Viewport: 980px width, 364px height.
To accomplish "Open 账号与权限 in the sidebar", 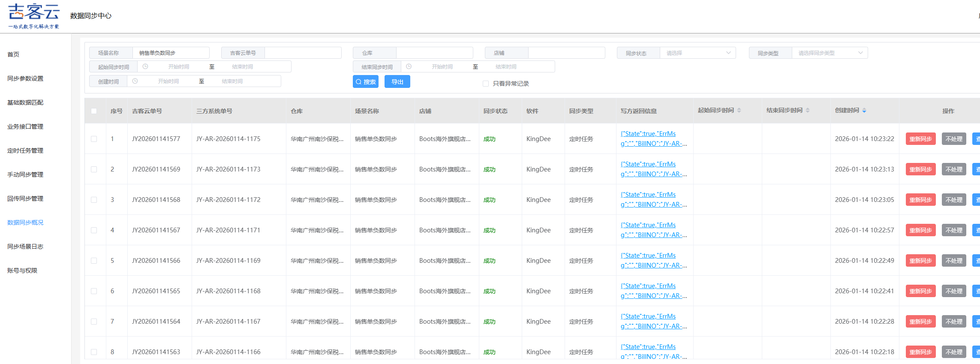I will [22, 271].
